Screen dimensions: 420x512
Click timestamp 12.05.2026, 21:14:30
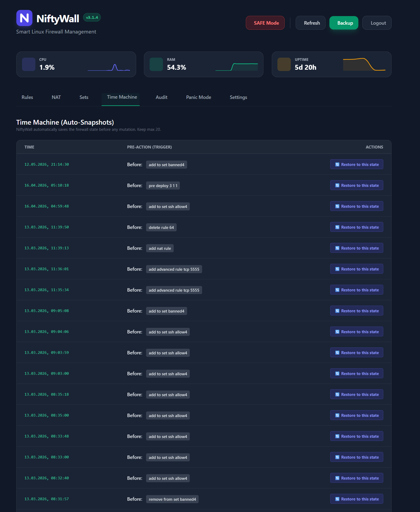[x=47, y=164]
